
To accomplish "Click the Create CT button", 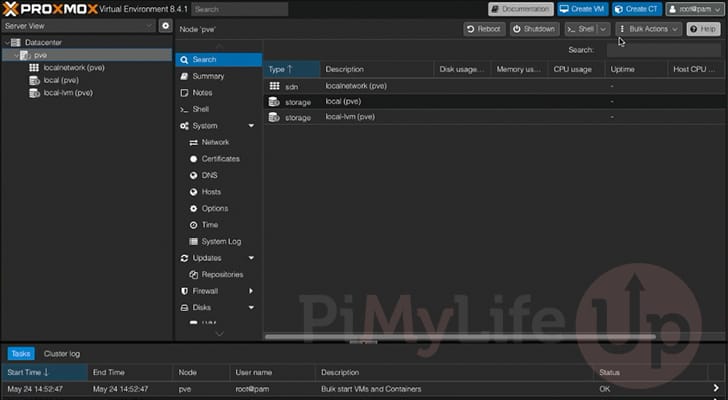I will [x=637, y=9].
